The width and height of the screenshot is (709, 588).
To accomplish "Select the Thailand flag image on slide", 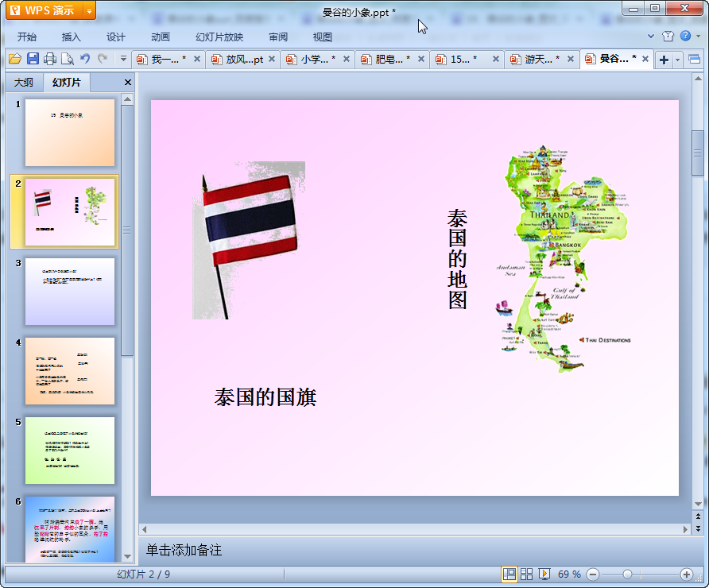I will pos(249,240).
